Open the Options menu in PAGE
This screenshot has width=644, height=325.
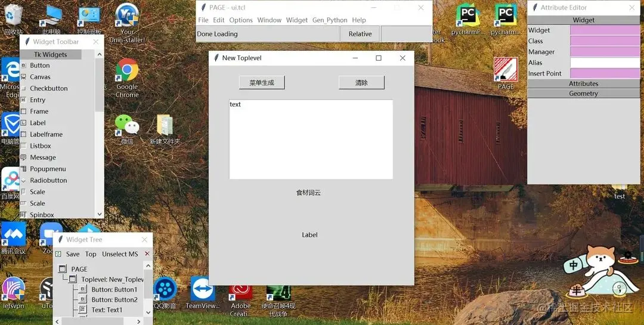point(241,20)
